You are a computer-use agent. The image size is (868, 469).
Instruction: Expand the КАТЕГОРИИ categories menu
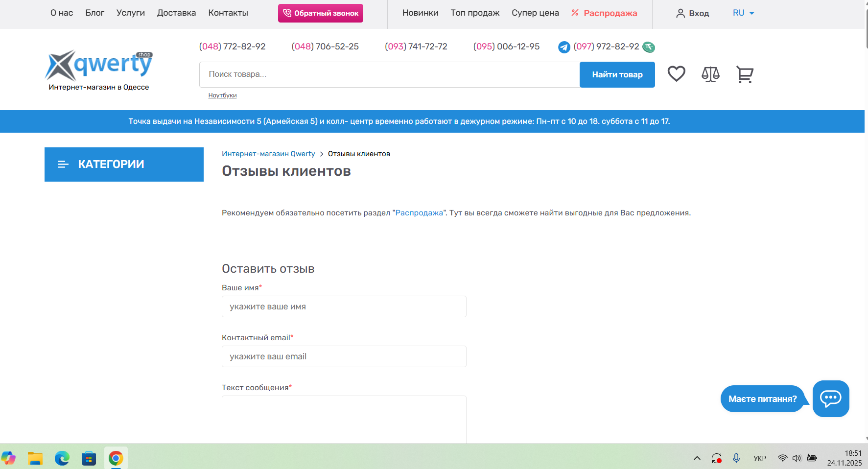pos(124,164)
